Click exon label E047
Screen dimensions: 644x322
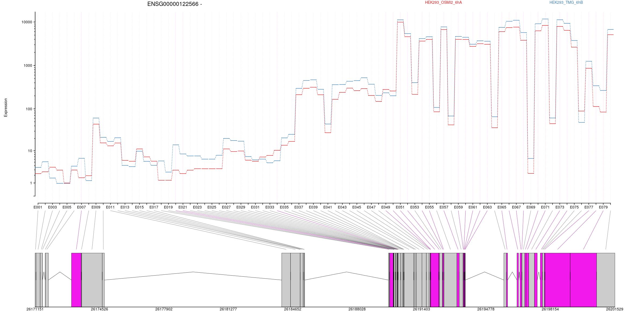(x=371, y=207)
